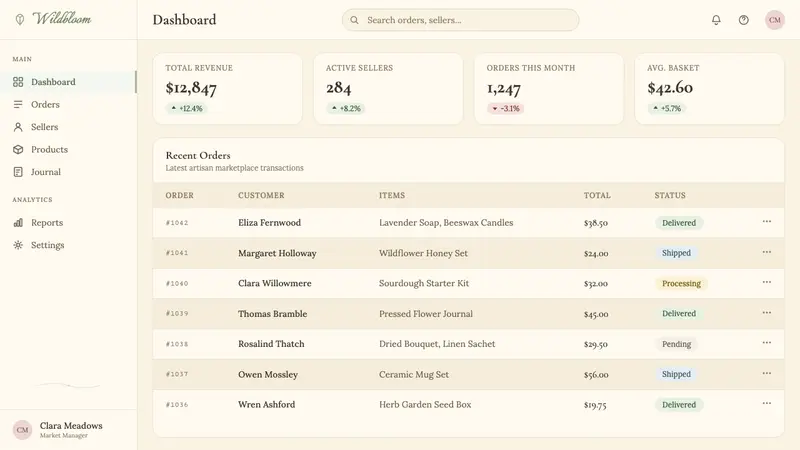This screenshot has height=450, width=800.
Task: Open notifications bell
Action: point(716,20)
